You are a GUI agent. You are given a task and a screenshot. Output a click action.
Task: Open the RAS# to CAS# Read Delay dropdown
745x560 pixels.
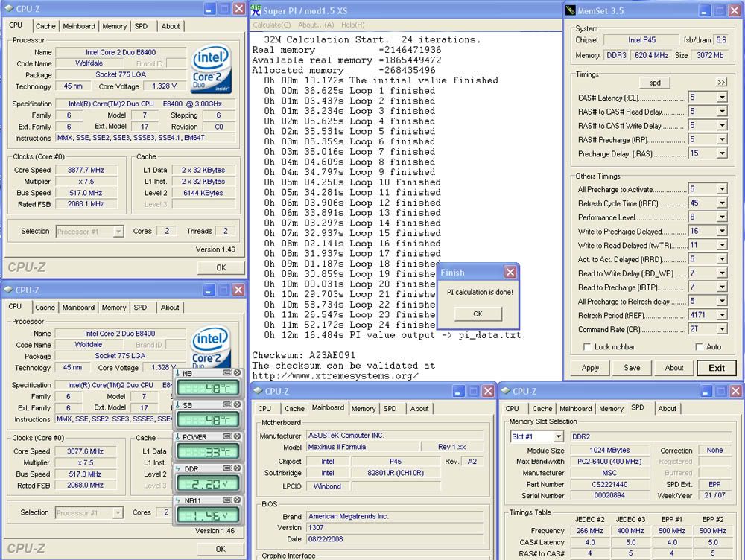(722, 111)
